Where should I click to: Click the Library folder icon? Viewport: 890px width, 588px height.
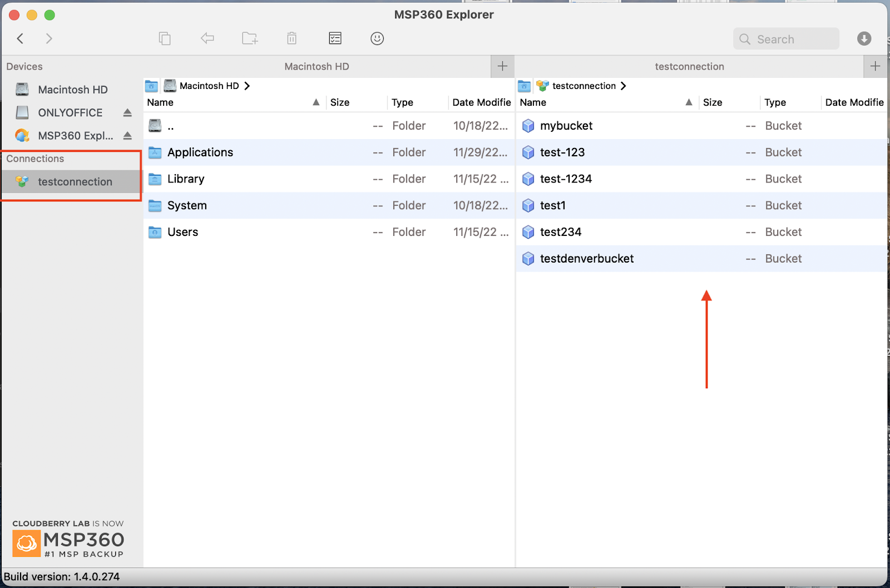(x=155, y=179)
